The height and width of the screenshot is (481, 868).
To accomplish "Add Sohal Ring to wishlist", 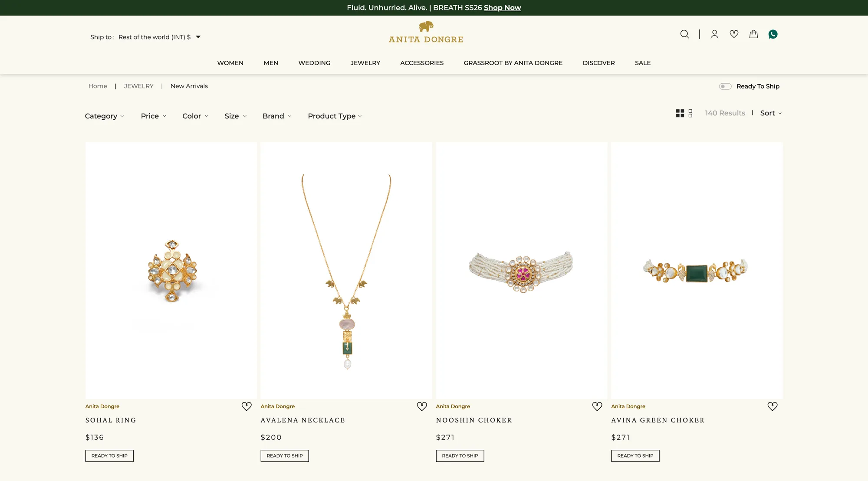I will pos(247,406).
